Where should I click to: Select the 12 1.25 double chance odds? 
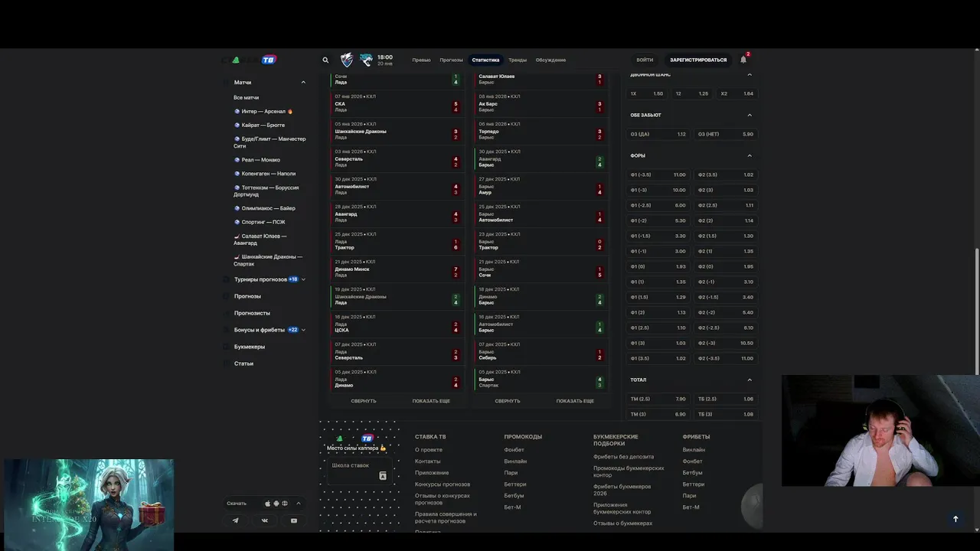click(692, 93)
